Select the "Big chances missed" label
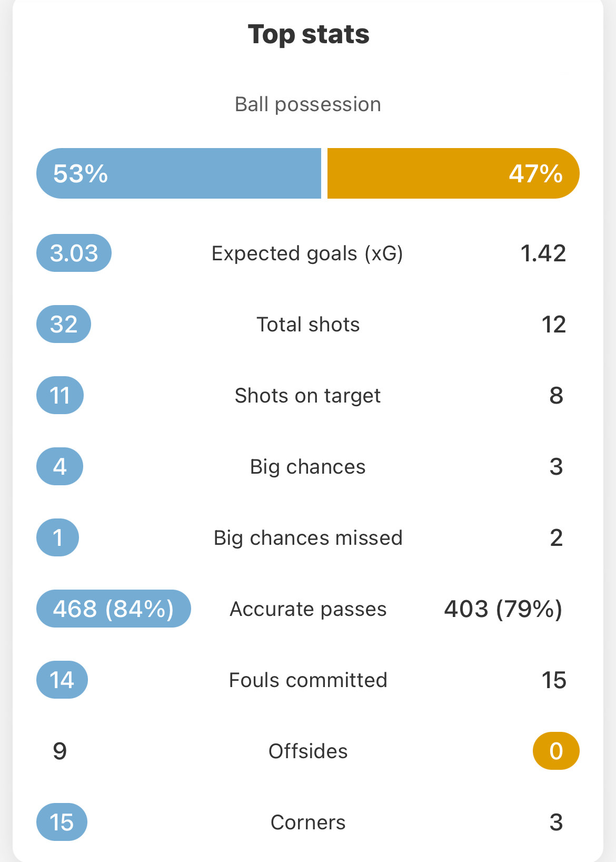This screenshot has height=862, width=616. click(308, 538)
